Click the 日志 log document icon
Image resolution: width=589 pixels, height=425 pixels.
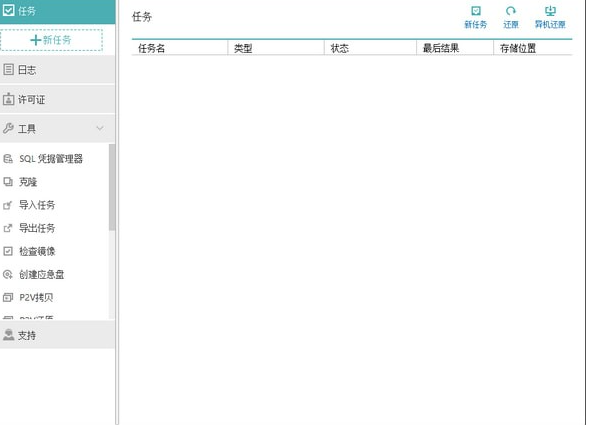point(8,70)
